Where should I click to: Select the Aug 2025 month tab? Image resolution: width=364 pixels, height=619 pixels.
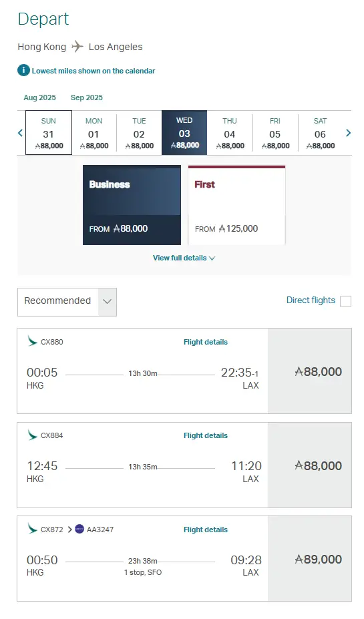tap(39, 97)
